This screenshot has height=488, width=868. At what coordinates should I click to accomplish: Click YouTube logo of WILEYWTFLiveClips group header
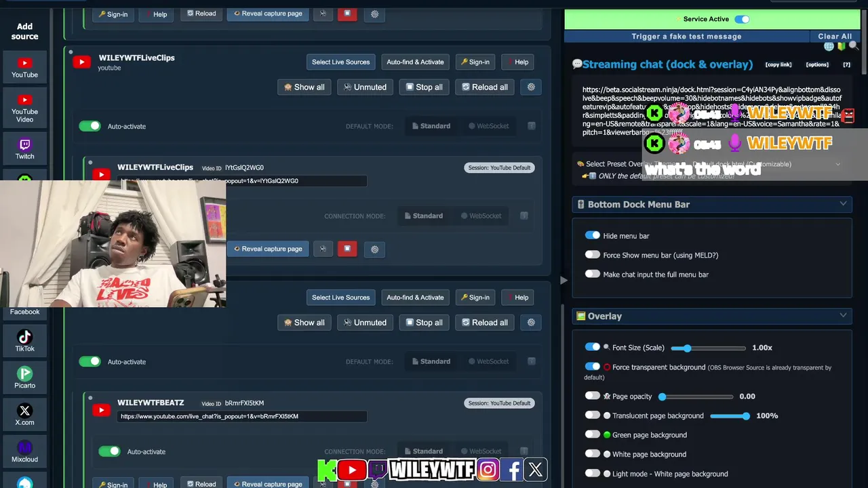coord(82,62)
